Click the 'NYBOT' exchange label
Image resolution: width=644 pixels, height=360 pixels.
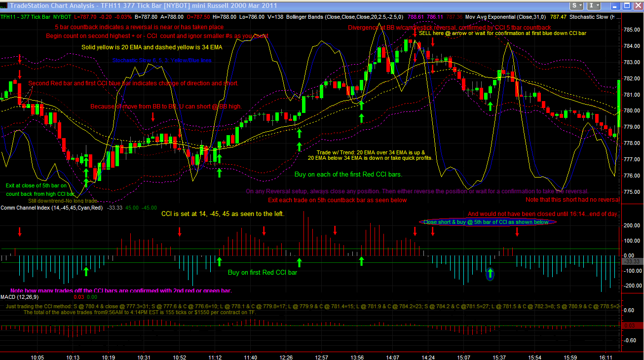tap(62, 17)
